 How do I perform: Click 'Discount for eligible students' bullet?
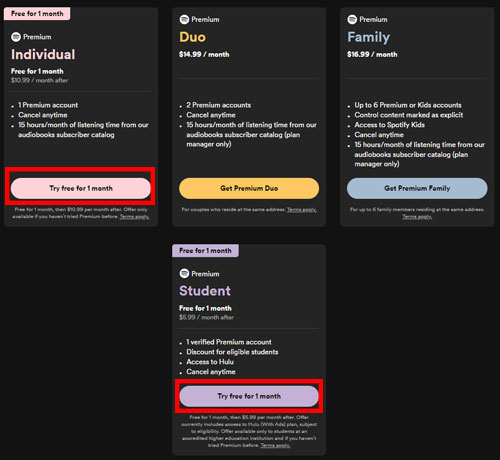232,352
